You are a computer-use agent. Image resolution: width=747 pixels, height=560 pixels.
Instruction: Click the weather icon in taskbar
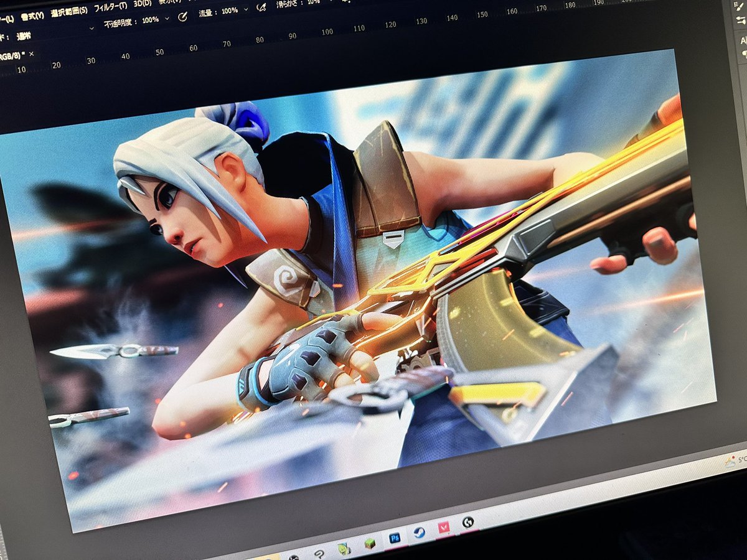point(730,462)
